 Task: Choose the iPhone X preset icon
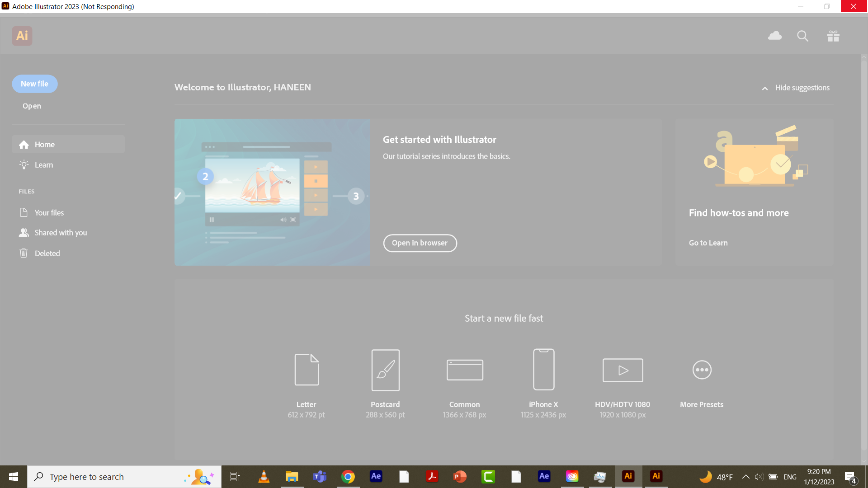point(543,369)
